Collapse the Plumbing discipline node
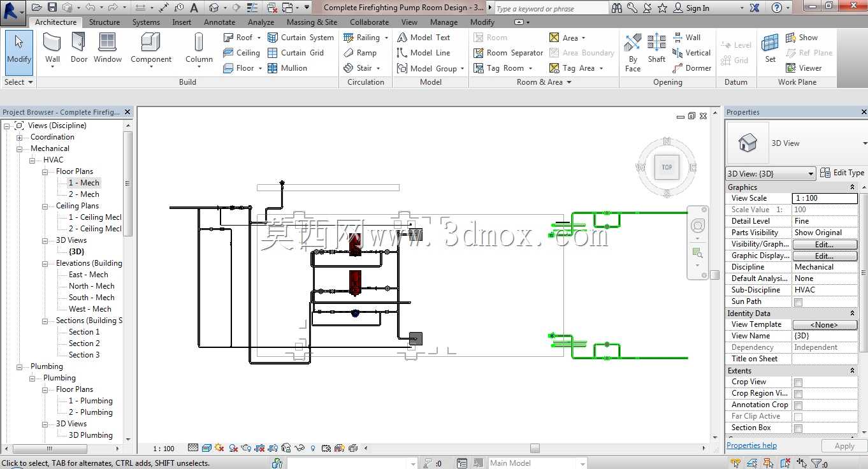The height and width of the screenshot is (469, 868). [19, 367]
